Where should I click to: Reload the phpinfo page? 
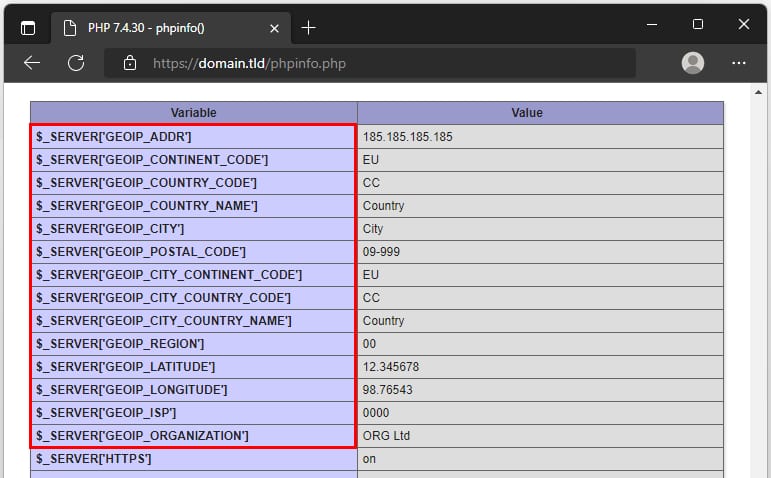76,63
